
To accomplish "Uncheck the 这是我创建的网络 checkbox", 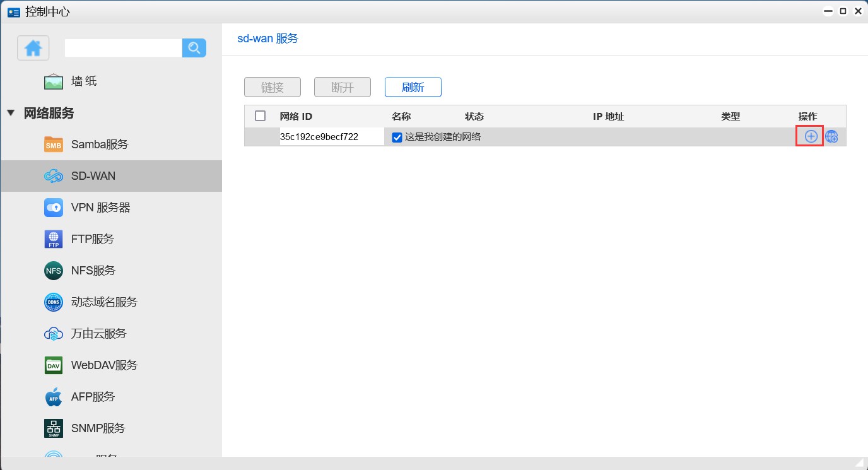I will pyautogui.click(x=397, y=136).
